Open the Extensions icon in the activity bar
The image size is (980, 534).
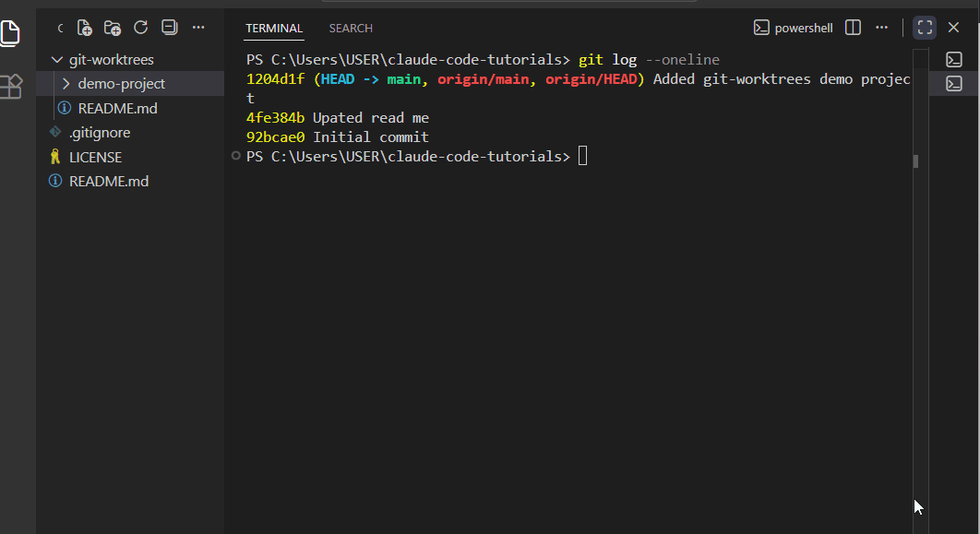point(11,86)
